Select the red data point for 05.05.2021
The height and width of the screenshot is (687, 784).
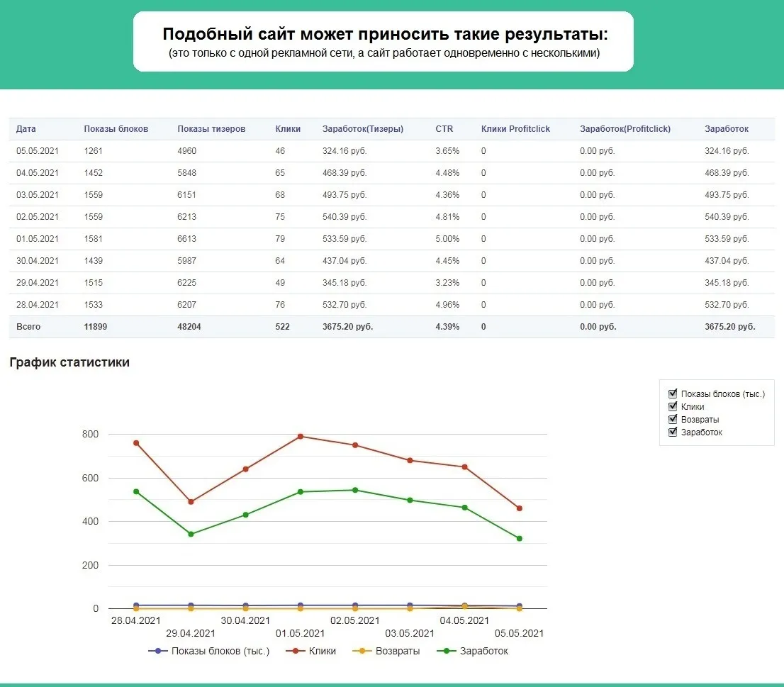[x=520, y=508]
